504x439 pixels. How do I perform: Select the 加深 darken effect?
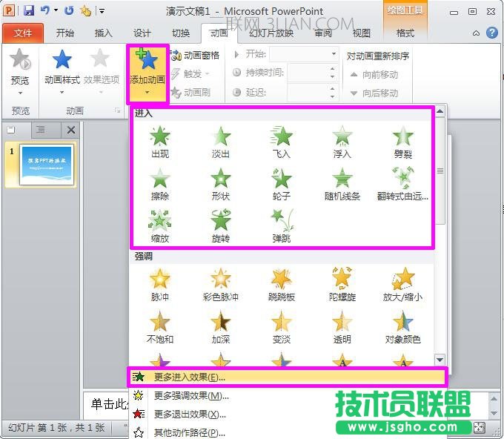pyautogui.click(x=221, y=327)
